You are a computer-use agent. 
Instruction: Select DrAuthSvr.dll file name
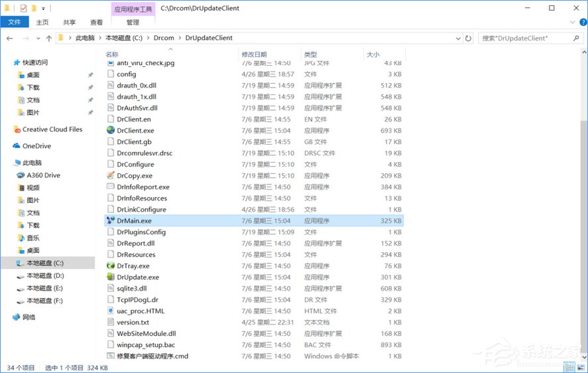click(137, 108)
